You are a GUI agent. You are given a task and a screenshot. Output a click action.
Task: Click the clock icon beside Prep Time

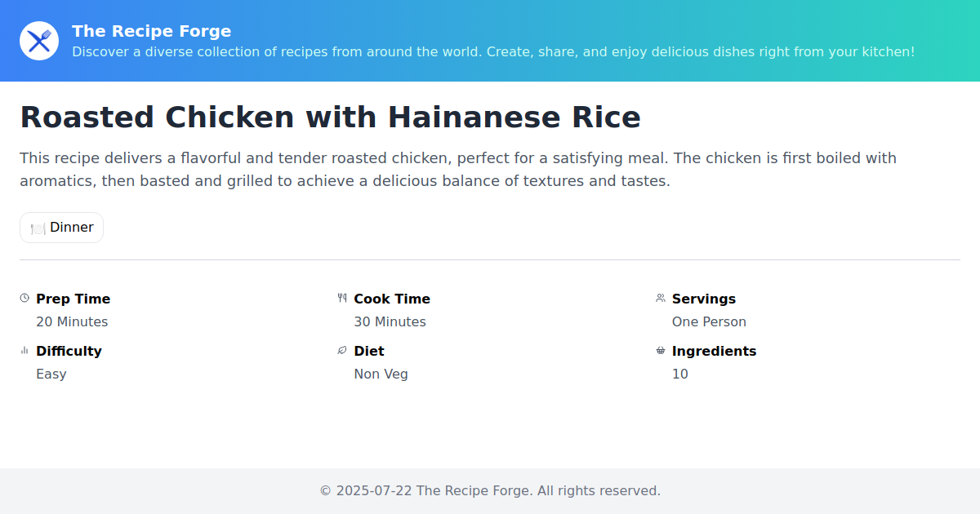coord(24,299)
